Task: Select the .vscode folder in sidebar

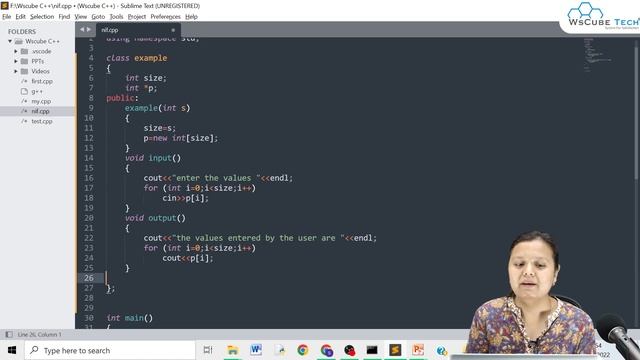Action: coord(41,51)
